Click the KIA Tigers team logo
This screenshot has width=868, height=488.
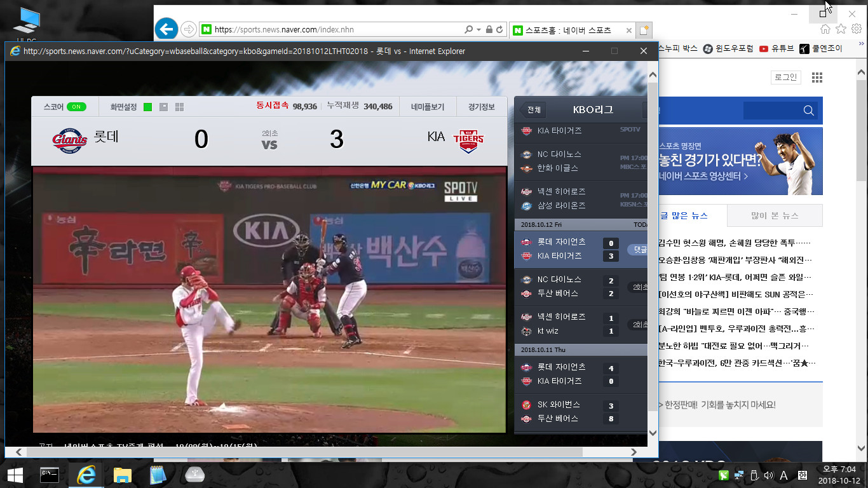point(468,141)
